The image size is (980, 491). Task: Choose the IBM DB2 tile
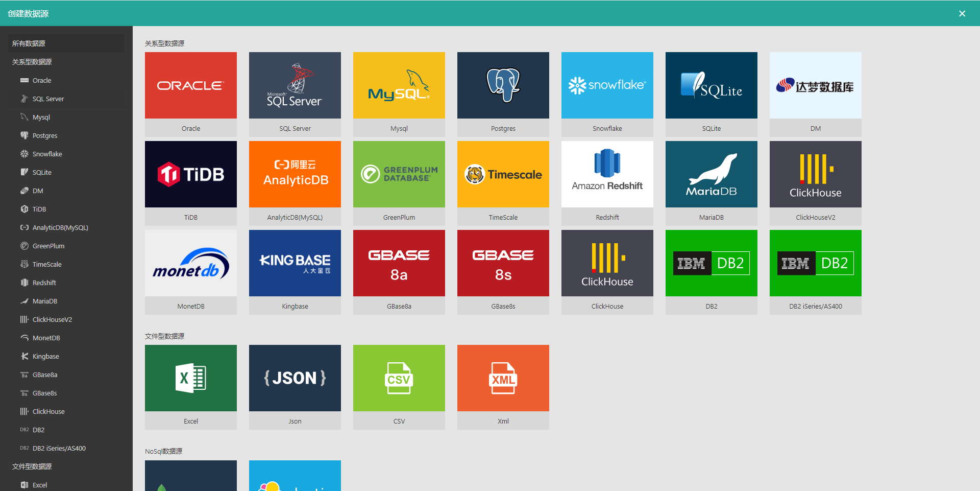pos(712,272)
